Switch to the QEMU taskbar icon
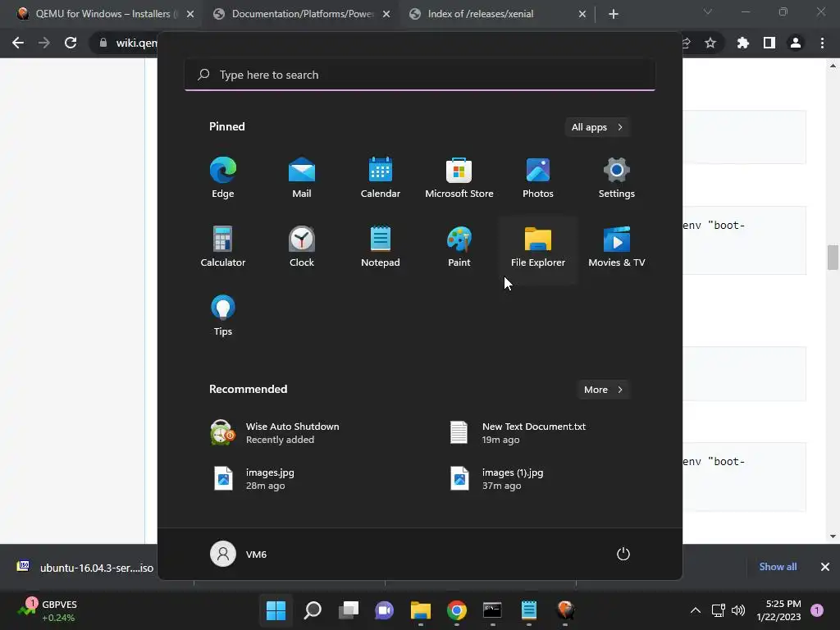840x630 pixels. (x=565, y=610)
